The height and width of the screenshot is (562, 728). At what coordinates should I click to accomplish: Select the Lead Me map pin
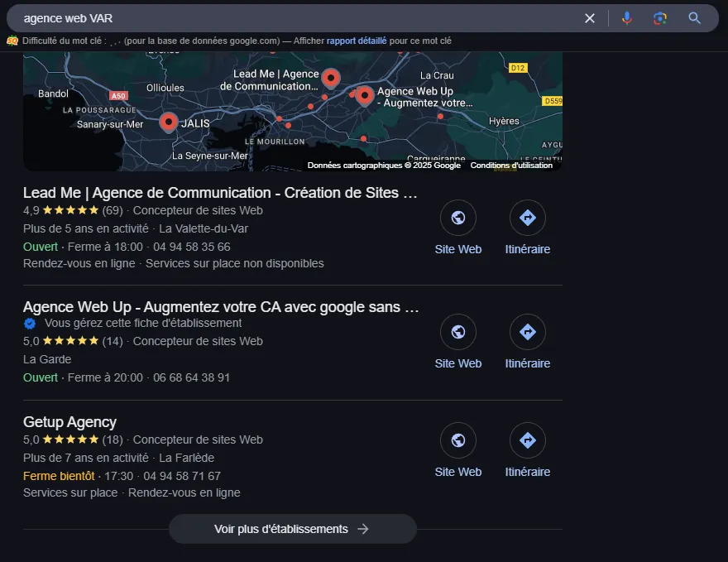click(x=331, y=79)
